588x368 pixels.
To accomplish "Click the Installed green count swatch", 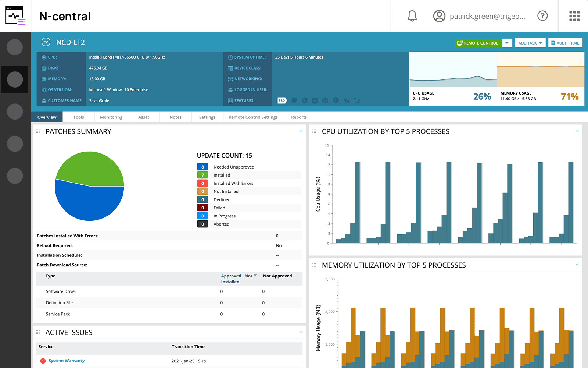I will 202,175.
